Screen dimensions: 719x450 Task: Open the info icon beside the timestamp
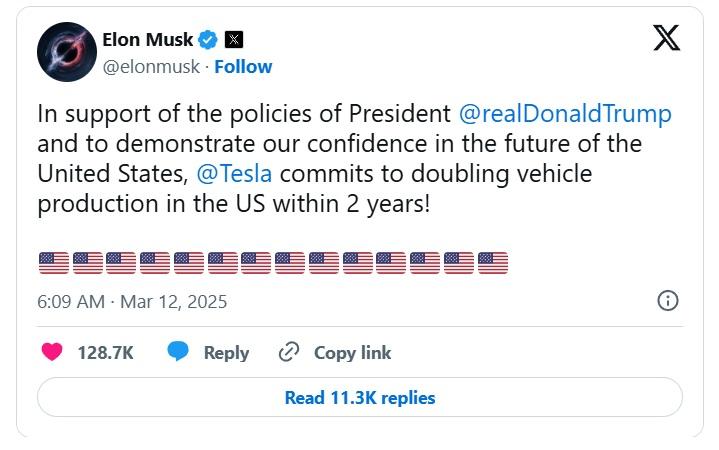tap(668, 300)
